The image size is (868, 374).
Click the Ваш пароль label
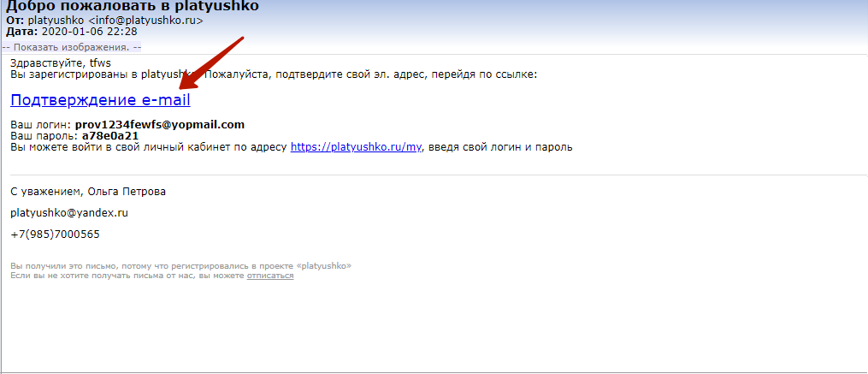tap(44, 136)
